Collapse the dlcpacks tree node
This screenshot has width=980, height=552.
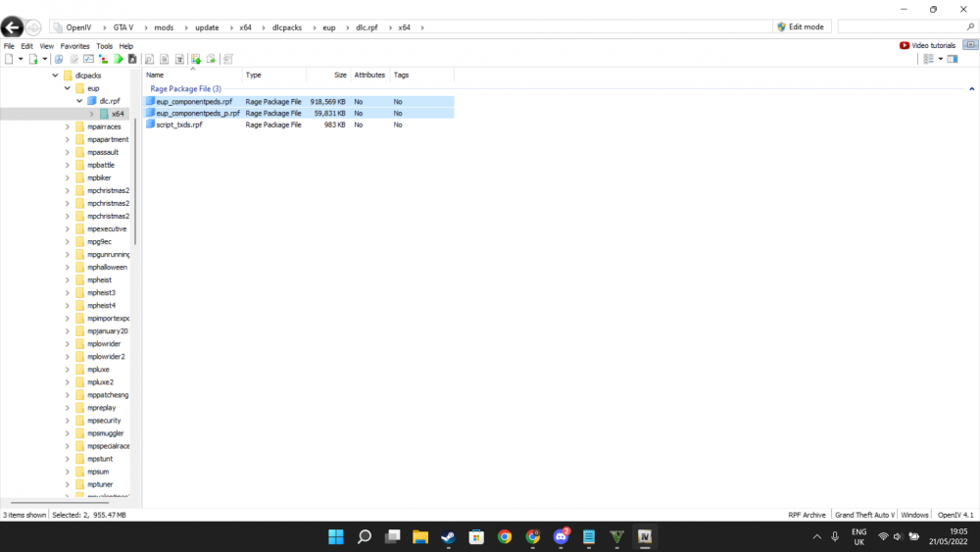[x=55, y=75]
